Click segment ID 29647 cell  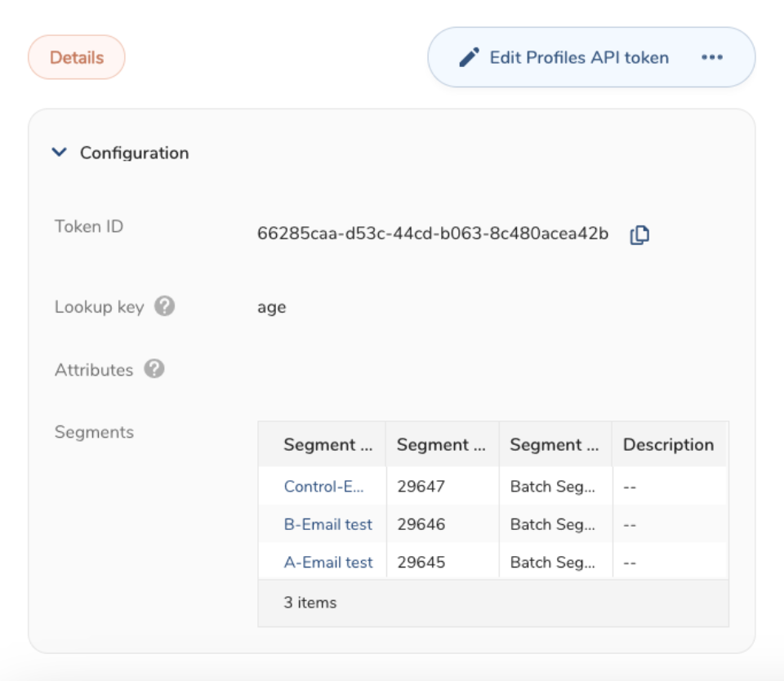click(421, 487)
